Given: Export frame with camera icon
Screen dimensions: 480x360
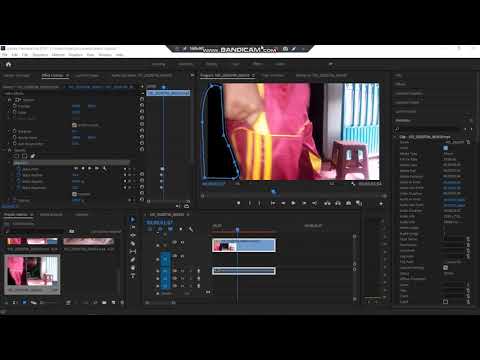Looking at the screenshot, I should pyautogui.click(x=348, y=203).
